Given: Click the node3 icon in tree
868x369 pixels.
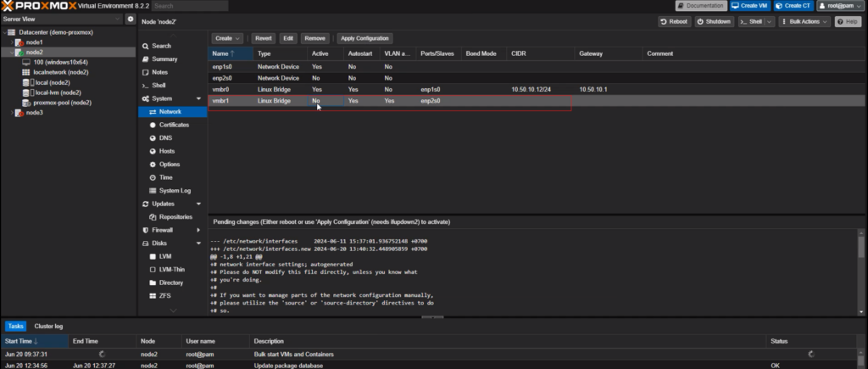Looking at the screenshot, I should [x=19, y=113].
